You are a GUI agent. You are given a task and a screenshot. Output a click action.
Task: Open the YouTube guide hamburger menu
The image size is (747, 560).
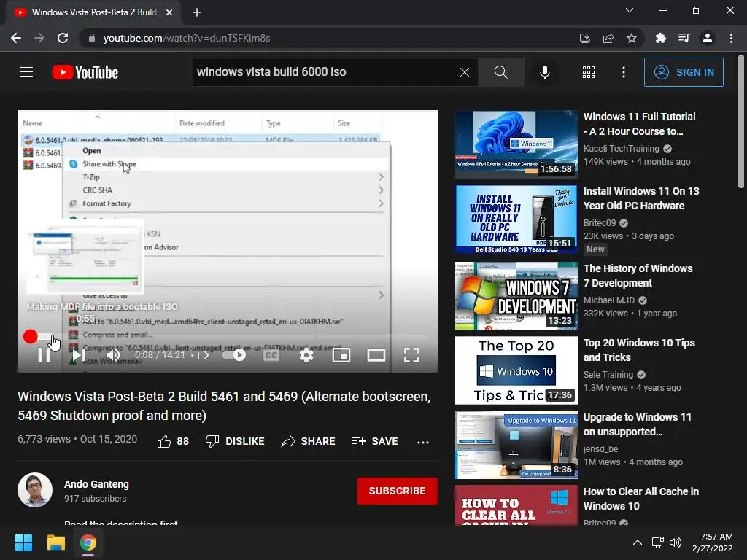pyautogui.click(x=26, y=72)
